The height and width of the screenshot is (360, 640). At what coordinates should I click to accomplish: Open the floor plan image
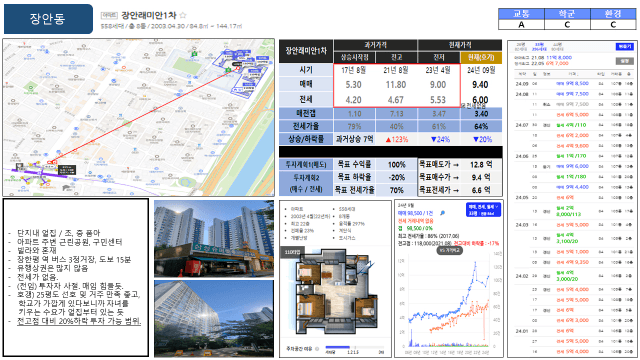pos(335,292)
